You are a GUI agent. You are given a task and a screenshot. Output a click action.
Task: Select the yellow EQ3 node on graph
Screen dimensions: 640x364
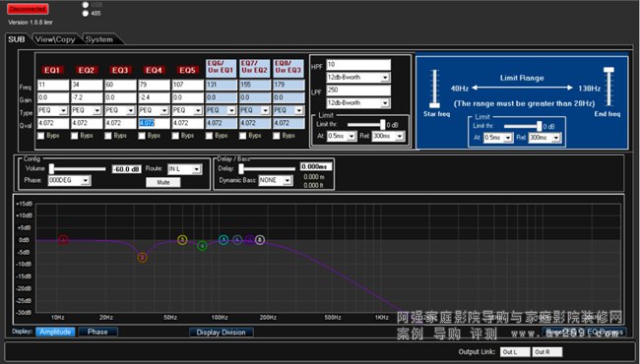point(182,240)
